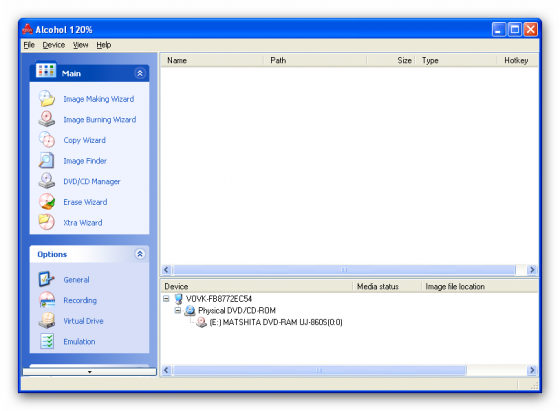The width and height of the screenshot is (560, 411).
Task: Open Recording options link
Action: [80, 300]
